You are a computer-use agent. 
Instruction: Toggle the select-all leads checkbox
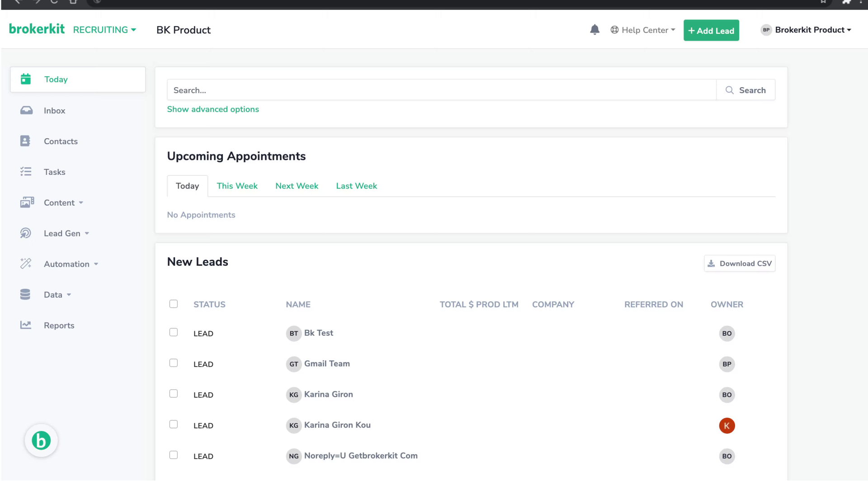point(174,304)
